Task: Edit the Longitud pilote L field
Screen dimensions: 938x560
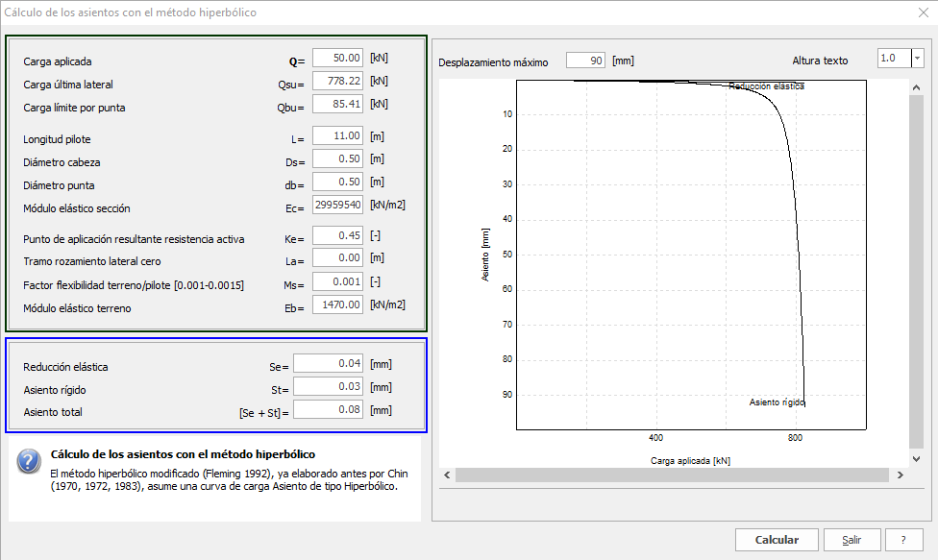Action: [337, 135]
